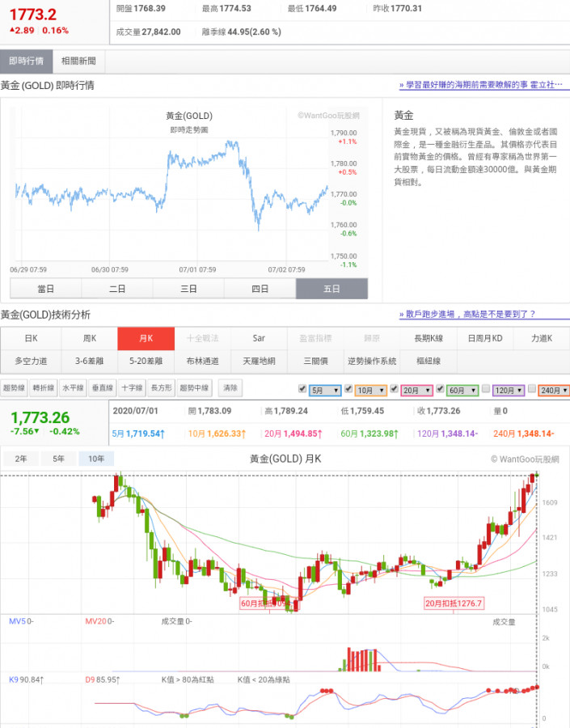Open the 日周月KD tab
The height and width of the screenshot is (728, 570).
[x=486, y=338]
